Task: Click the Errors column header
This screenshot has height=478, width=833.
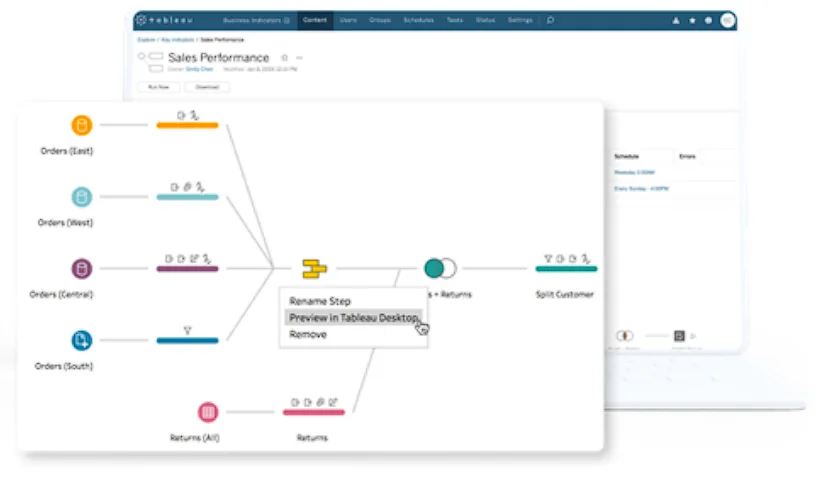Action: pos(687,156)
